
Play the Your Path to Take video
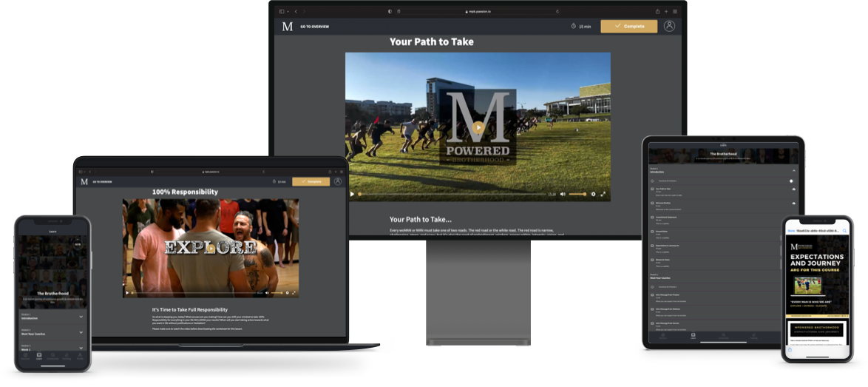(478, 127)
